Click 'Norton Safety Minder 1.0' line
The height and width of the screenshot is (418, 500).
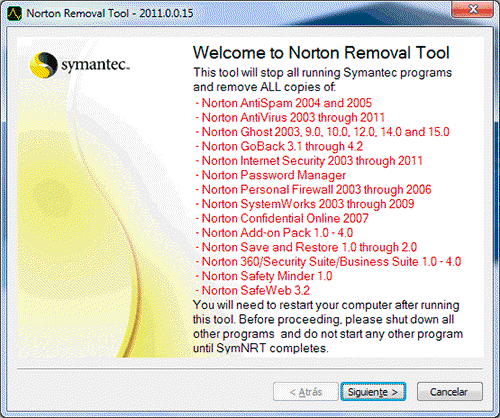[263, 276]
